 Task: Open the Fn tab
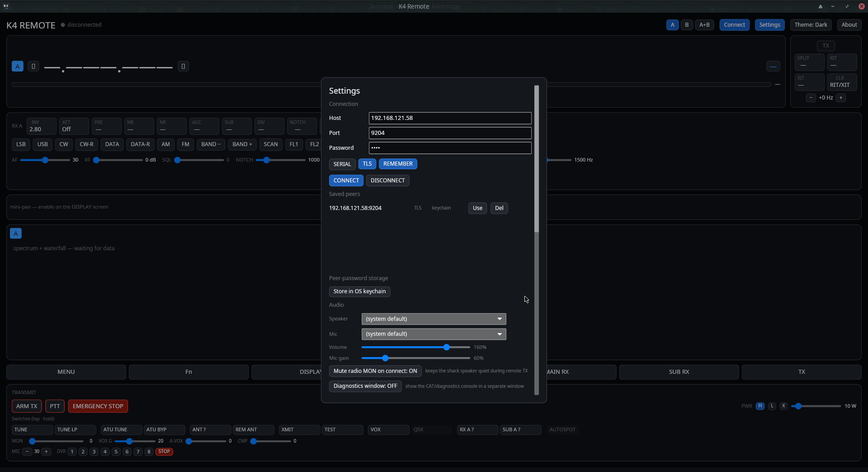coord(189,372)
